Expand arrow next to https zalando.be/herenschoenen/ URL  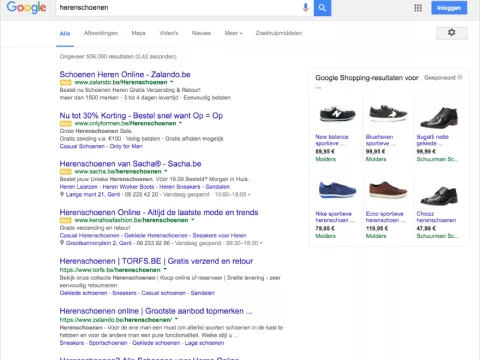(x=176, y=319)
